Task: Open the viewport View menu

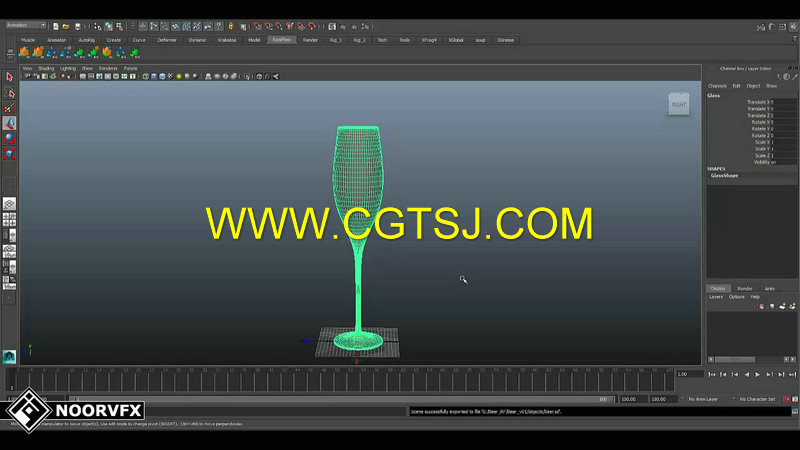Action: point(27,68)
